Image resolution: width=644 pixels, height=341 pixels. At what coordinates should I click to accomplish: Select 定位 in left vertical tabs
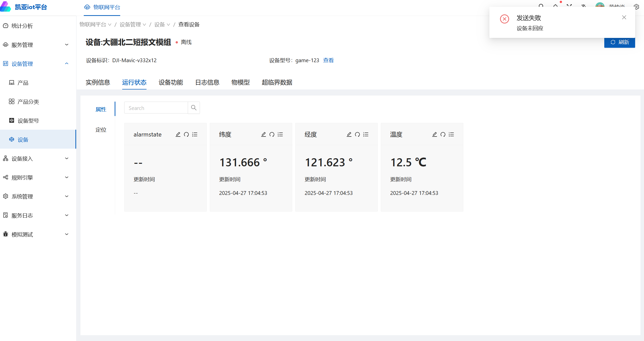101,130
